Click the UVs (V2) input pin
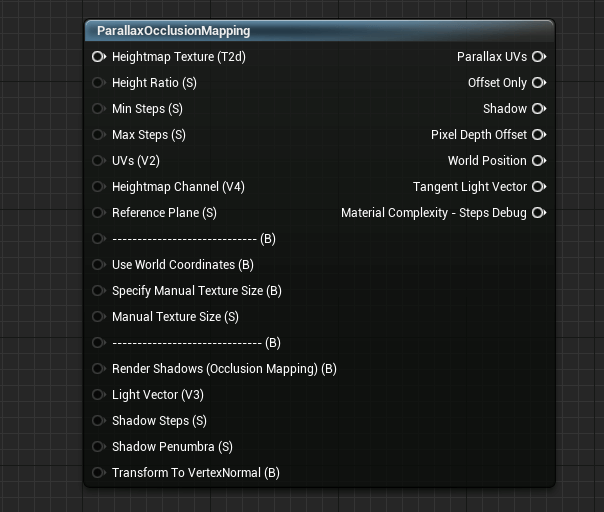The width and height of the screenshot is (604, 512). 98,161
